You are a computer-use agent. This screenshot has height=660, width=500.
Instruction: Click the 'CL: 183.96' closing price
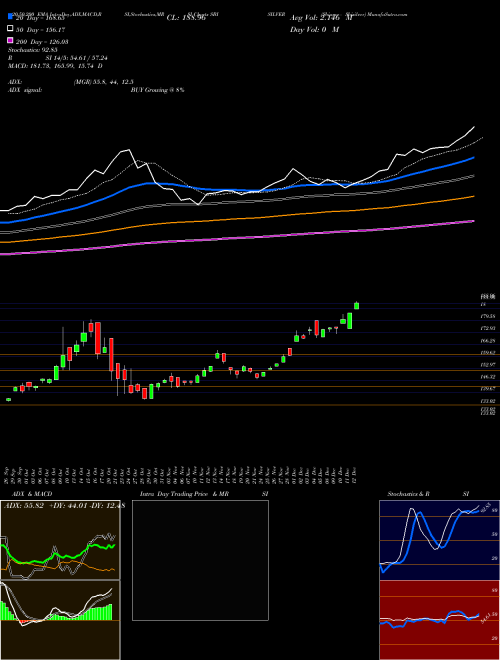tap(186, 18)
